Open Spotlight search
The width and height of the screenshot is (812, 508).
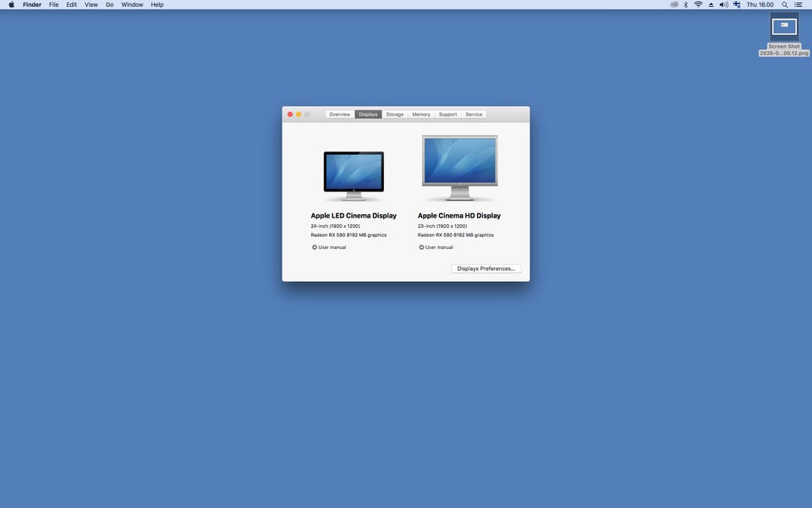(x=785, y=5)
